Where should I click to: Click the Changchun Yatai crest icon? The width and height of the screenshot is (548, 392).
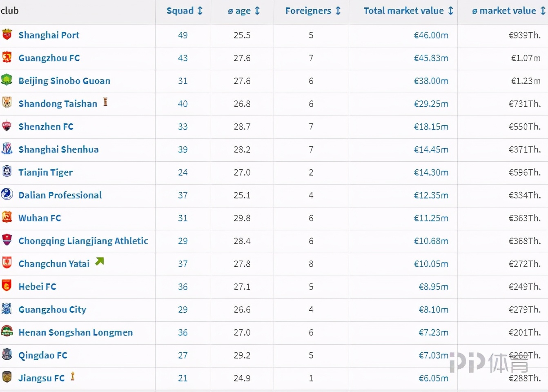click(x=7, y=263)
